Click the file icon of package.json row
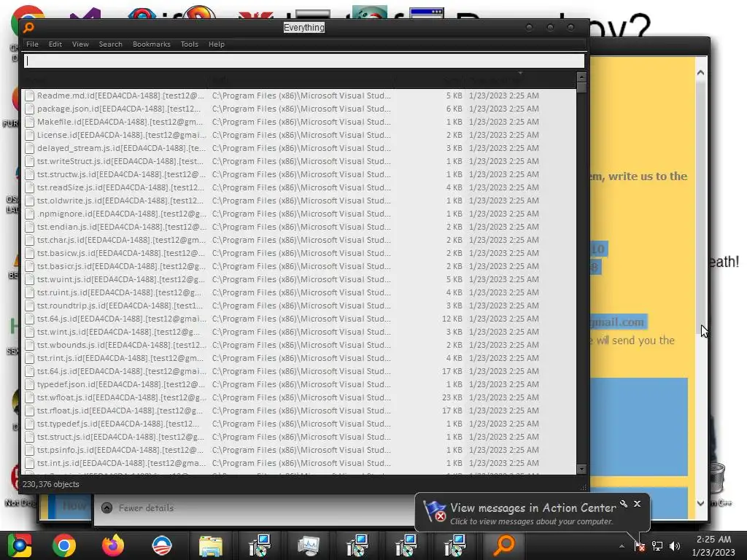The height and width of the screenshot is (560, 747). pyautogui.click(x=29, y=109)
